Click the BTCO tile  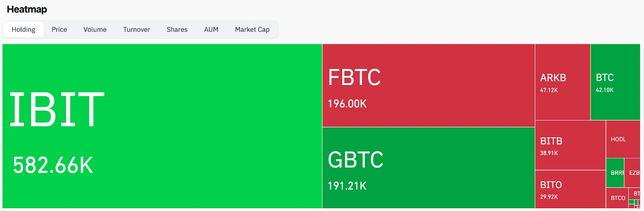point(617,198)
